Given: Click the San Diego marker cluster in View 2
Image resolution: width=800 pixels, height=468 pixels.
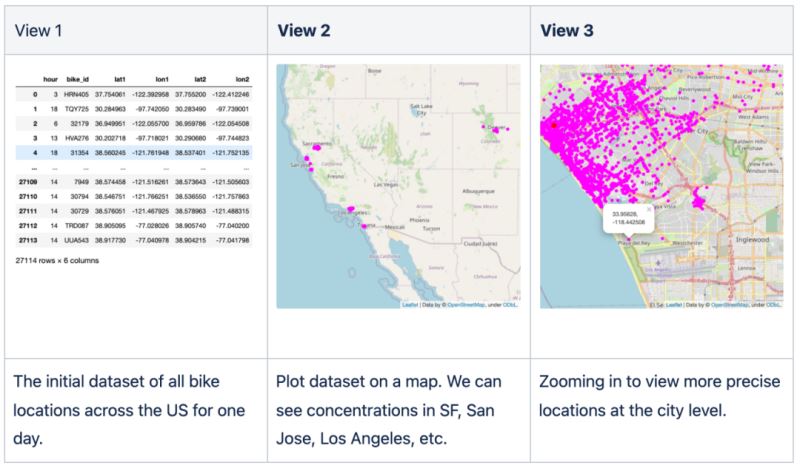Looking at the screenshot, I should [x=364, y=227].
